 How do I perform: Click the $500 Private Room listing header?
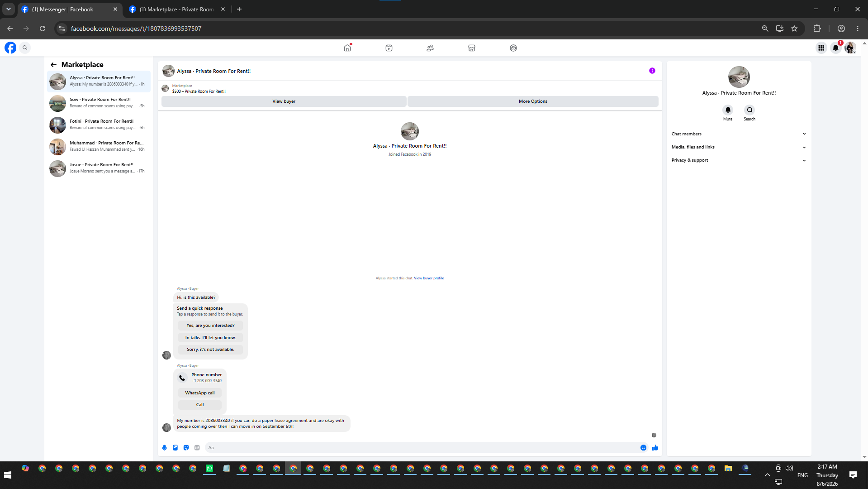(199, 91)
